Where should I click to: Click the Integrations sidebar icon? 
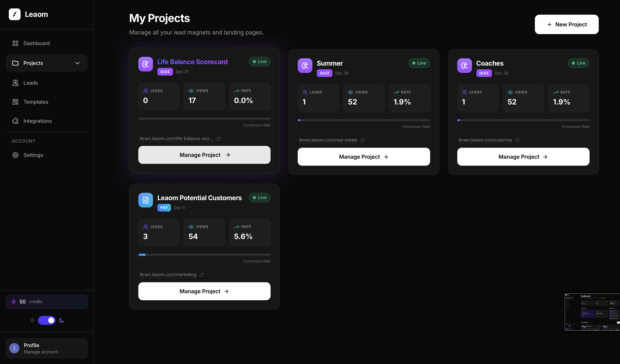15,121
